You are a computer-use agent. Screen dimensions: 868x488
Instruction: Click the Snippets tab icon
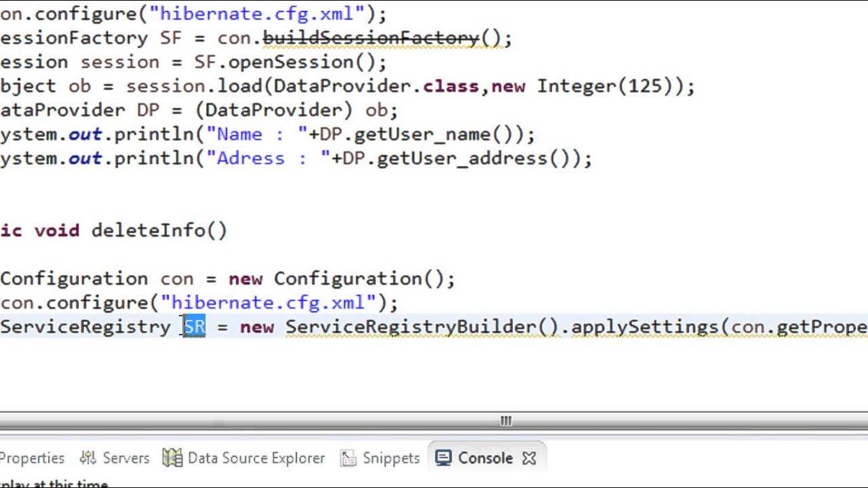tap(349, 459)
